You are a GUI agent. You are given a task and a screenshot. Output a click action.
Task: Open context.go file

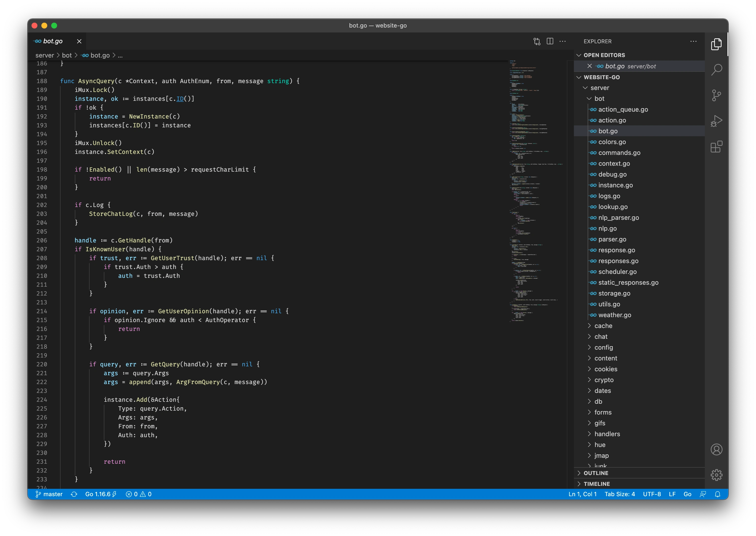point(639,163)
